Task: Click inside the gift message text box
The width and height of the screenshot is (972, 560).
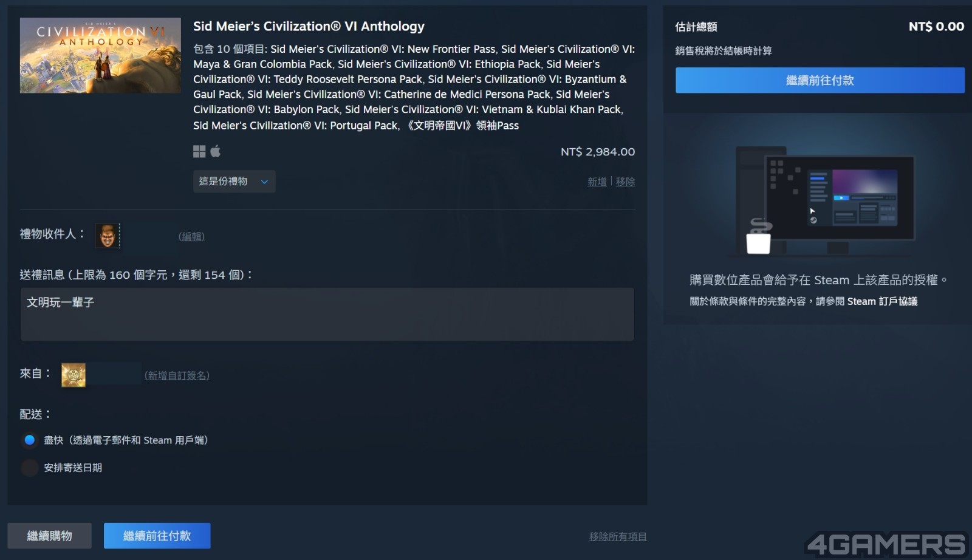Action: 327,314
